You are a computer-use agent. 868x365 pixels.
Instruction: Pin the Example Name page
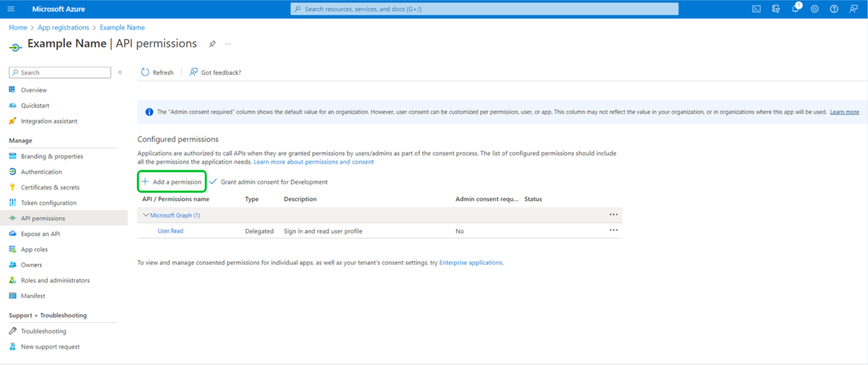coord(212,44)
